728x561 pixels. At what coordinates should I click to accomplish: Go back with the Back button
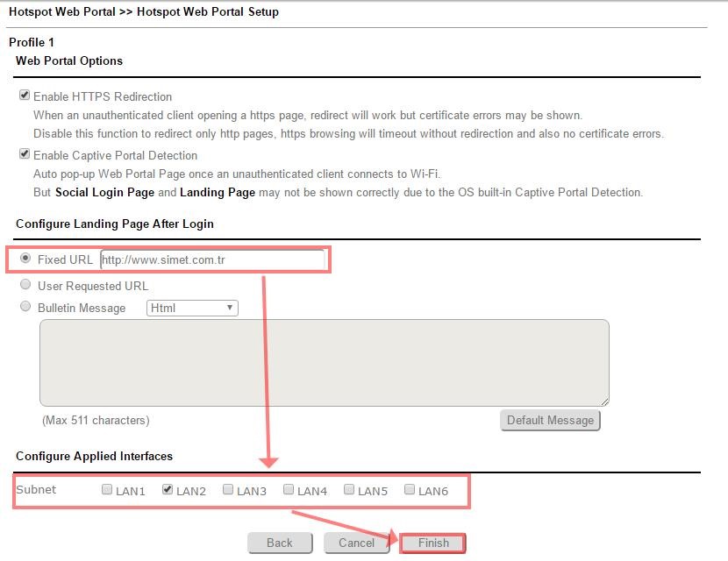click(280, 543)
